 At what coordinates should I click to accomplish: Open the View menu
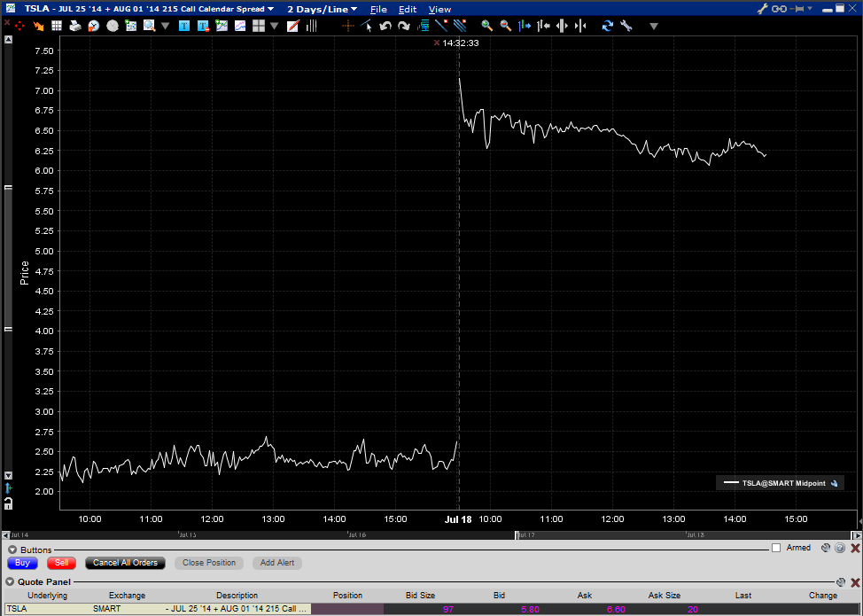pos(439,10)
